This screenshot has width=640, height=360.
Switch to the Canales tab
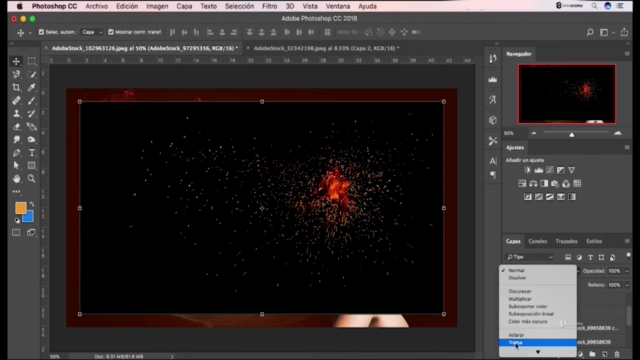[x=538, y=241]
